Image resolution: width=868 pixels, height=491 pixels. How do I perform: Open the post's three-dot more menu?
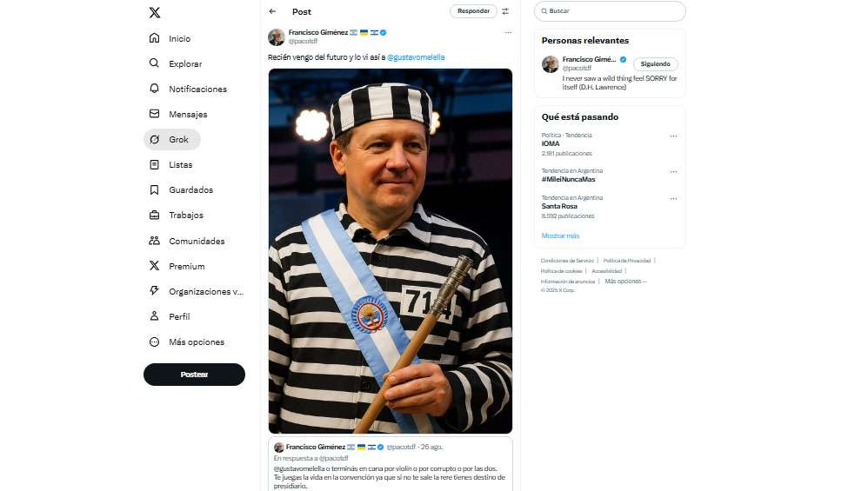[508, 32]
